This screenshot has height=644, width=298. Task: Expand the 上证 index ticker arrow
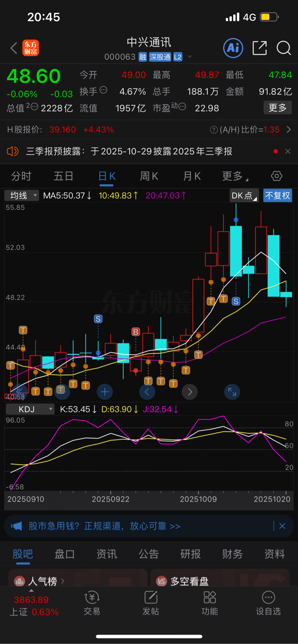[31, 591]
